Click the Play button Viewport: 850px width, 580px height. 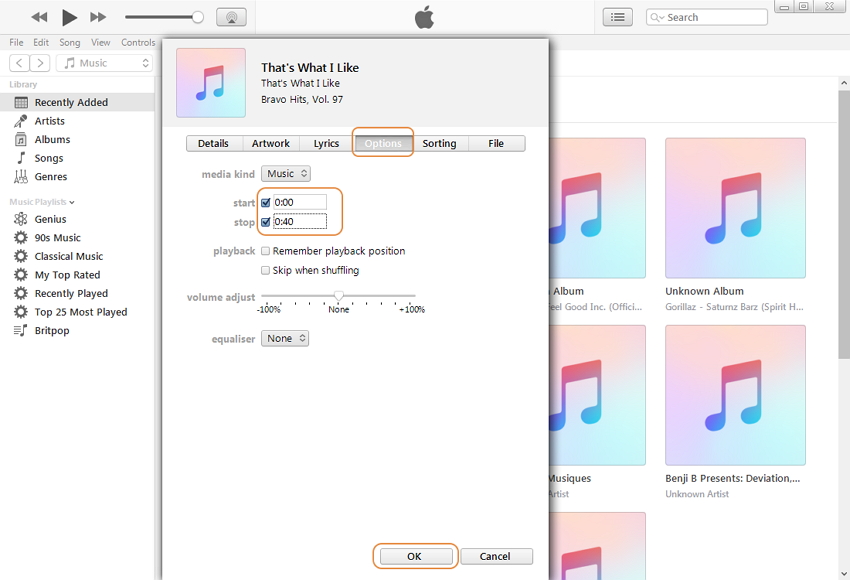click(69, 17)
